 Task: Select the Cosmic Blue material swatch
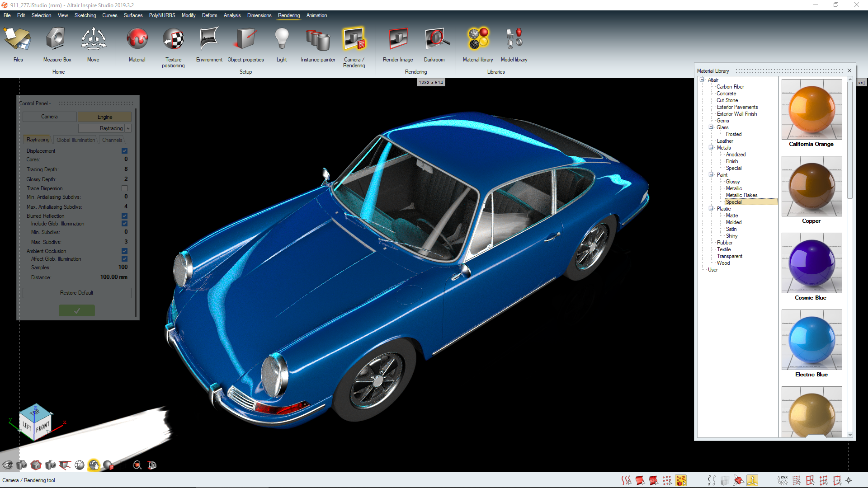(811, 263)
